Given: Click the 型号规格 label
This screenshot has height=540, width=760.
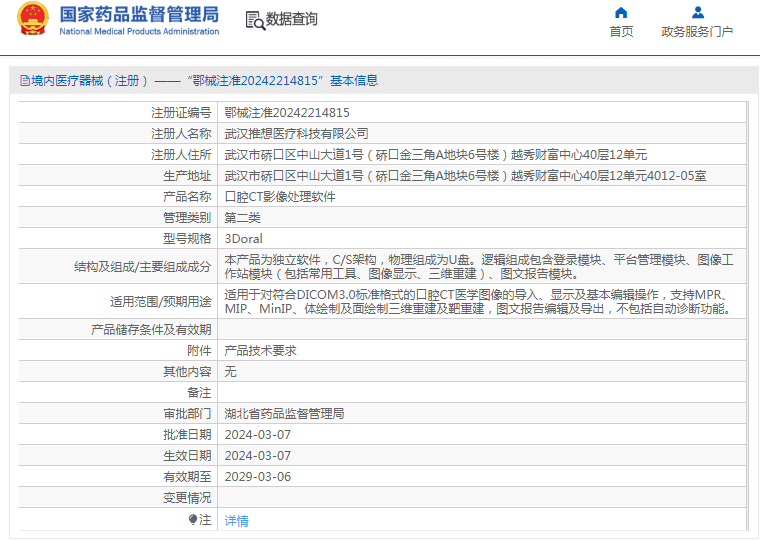Looking at the screenshot, I should pyautogui.click(x=187, y=238).
